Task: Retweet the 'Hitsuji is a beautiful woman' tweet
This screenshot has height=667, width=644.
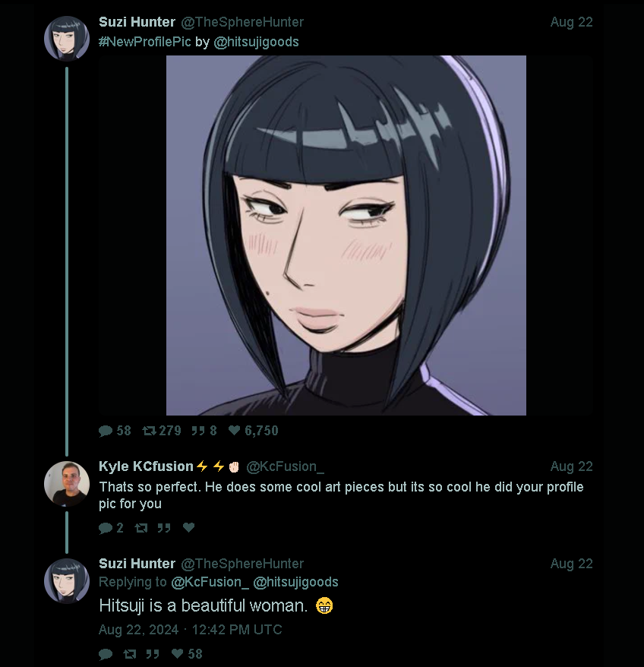Action: pos(129,654)
